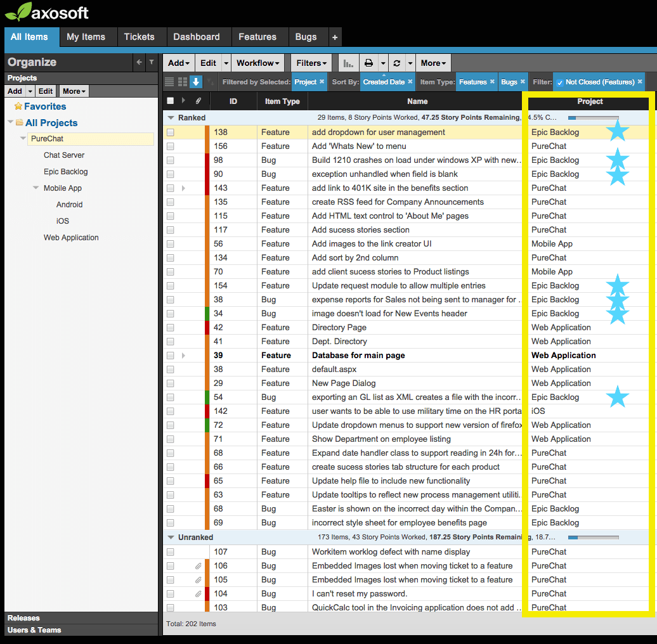Remove the Features item type chip
The image size is (657, 644).
492,82
